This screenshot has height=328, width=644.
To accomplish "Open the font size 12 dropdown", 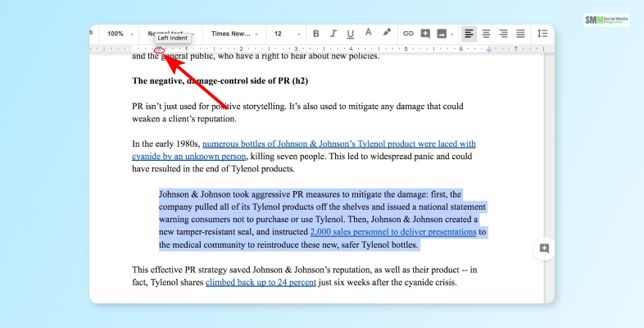I will tap(287, 34).
